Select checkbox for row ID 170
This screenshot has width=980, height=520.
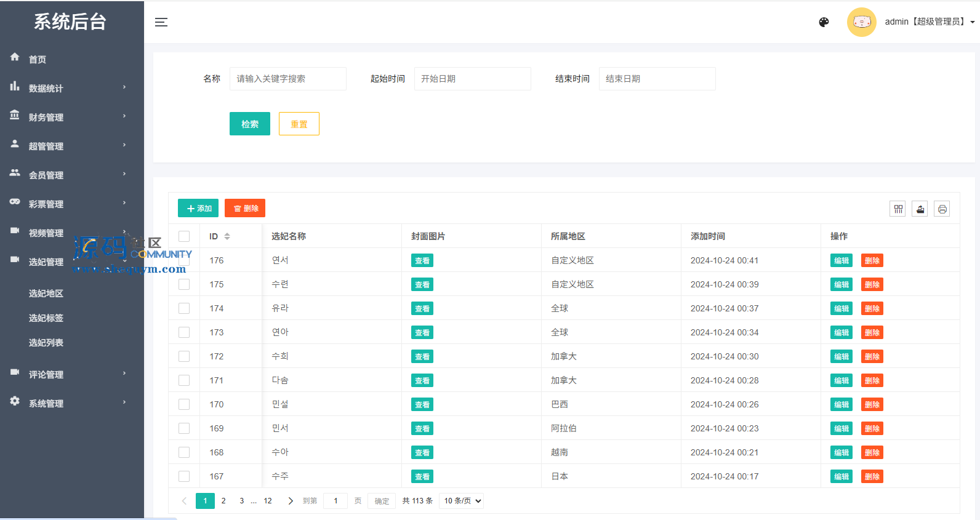pyautogui.click(x=184, y=404)
